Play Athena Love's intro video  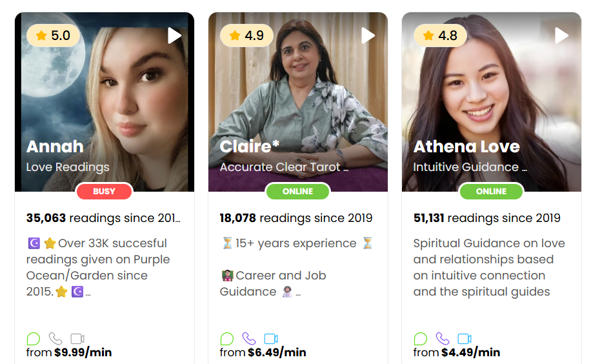[561, 35]
